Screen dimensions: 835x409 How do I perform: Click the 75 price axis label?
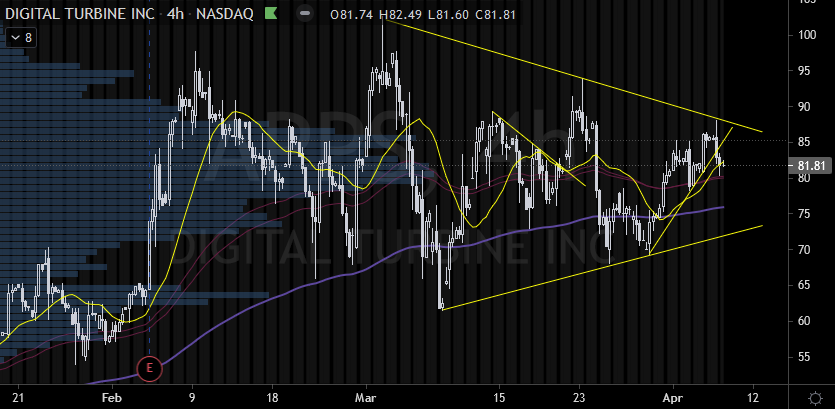(x=804, y=214)
